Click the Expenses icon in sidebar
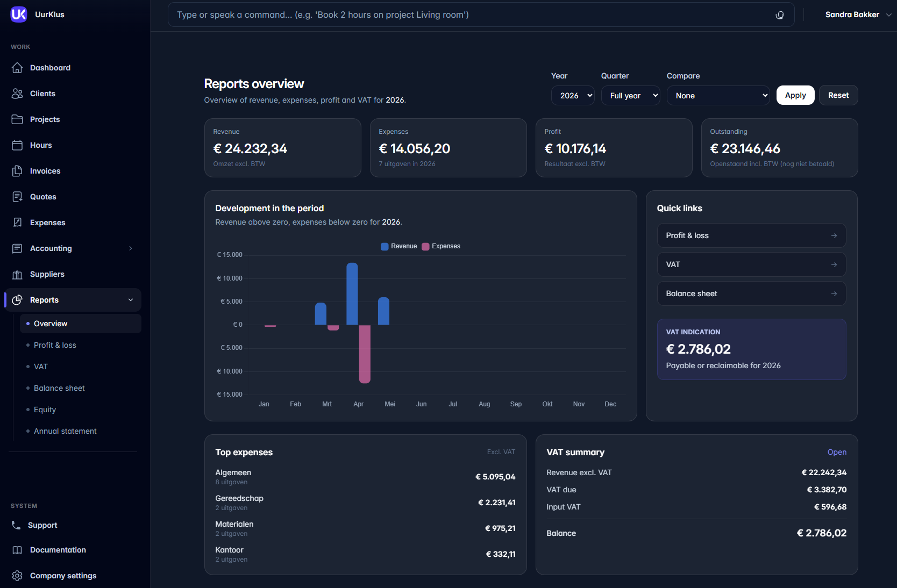The width and height of the screenshot is (897, 588). click(x=17, y=223)
